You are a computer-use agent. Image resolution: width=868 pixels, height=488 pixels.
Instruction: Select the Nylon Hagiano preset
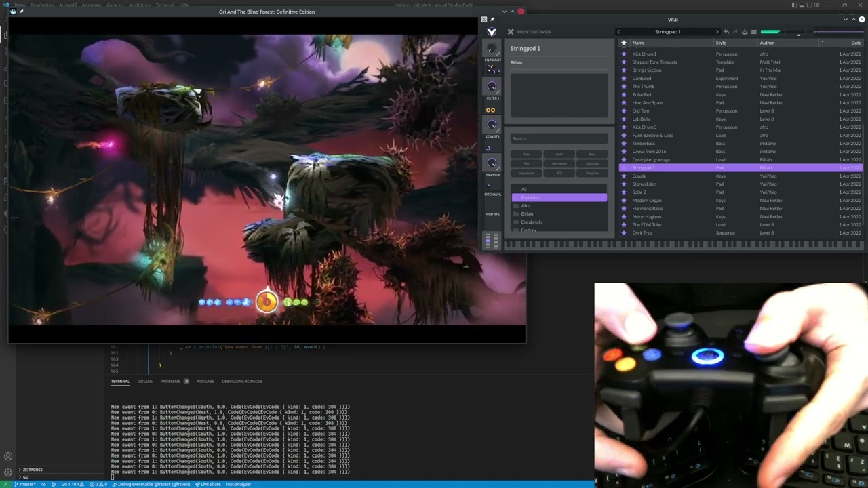[x=741, y=217]
